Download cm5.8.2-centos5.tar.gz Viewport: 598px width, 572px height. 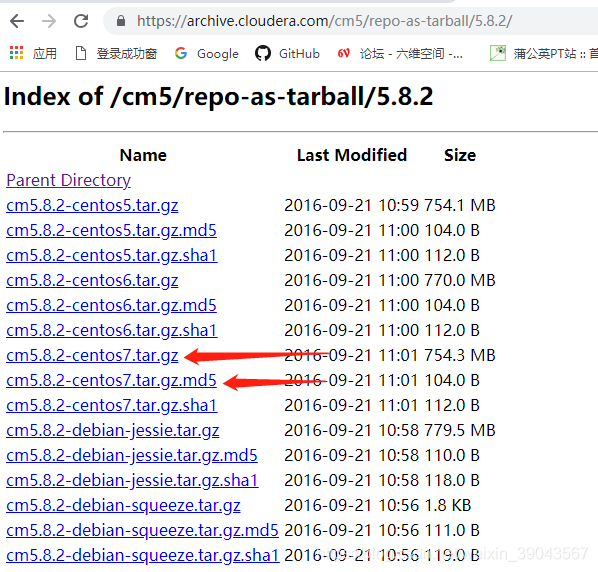pyautogui.click(x=92, y=206)
